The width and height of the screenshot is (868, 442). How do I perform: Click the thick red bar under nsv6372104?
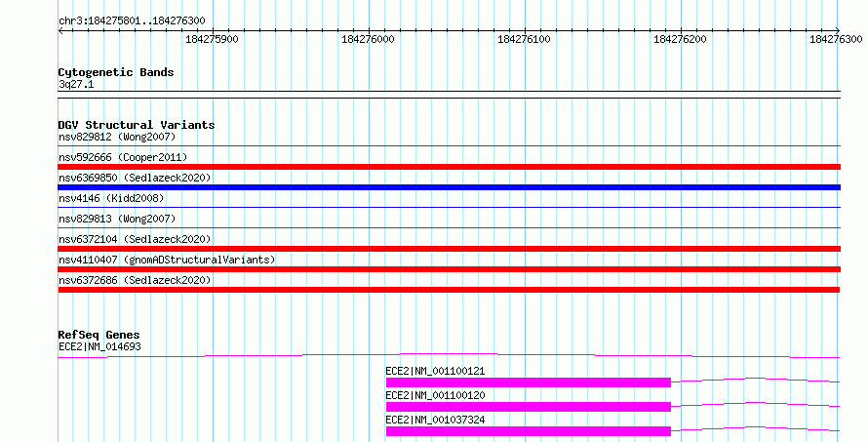tap(449, 249)
